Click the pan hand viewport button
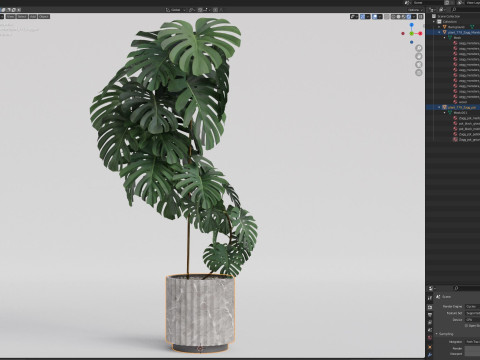The image size is (480, 360). [x=419, y=56]
